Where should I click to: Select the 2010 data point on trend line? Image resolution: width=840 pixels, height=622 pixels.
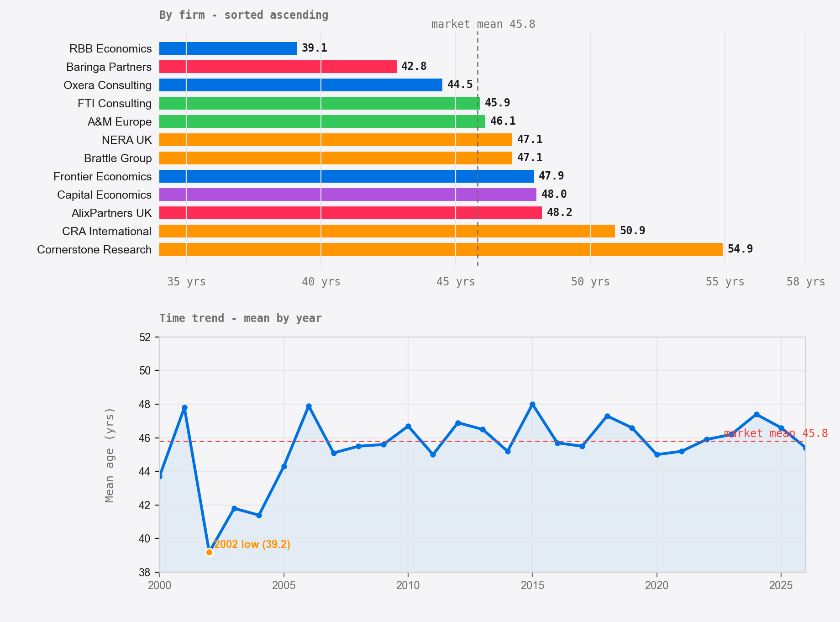(x=408, y=426)
